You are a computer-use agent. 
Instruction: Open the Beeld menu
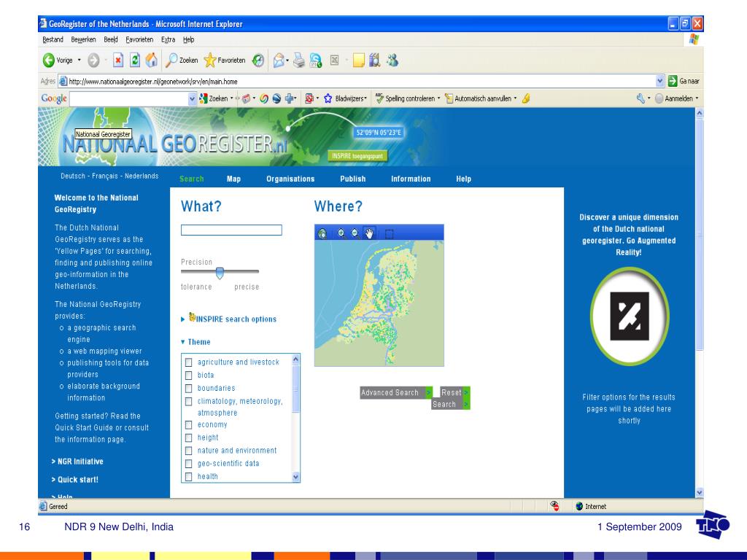pos(111,39)
